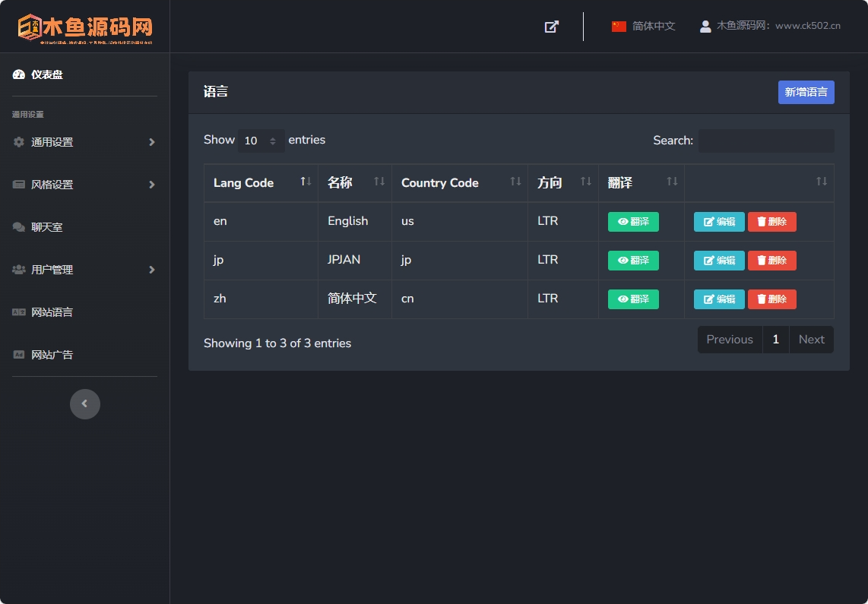Click the 'JPJAN' name cell
The image size is (868, 604).
354,260
